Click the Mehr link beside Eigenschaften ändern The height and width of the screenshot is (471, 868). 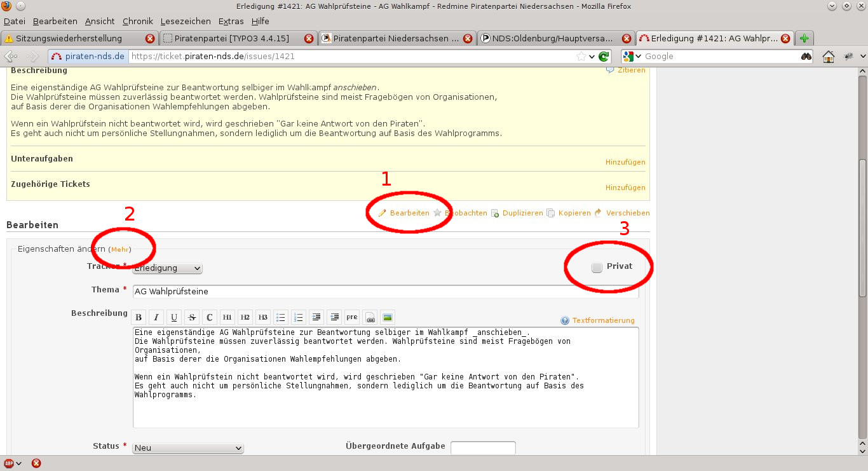point(119,249)
